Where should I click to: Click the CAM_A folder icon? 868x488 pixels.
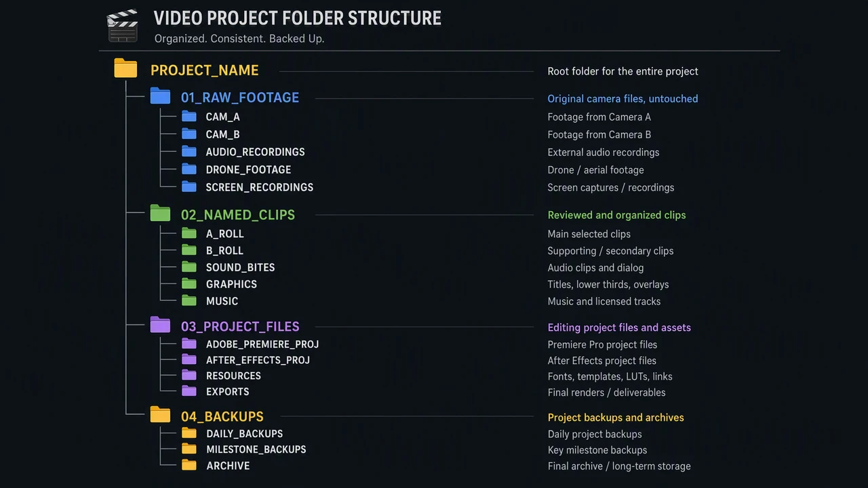[189, 116]
